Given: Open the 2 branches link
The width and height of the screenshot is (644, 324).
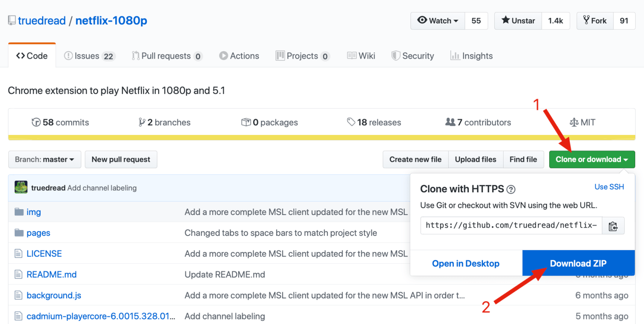Looking at the screenshot, I should click(164, 122).
